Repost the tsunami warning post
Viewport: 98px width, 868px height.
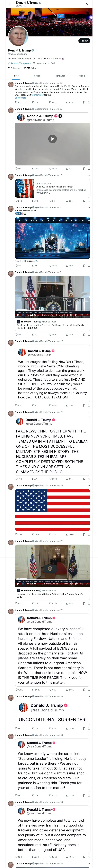pyautogui.click(x=33, y=102)
